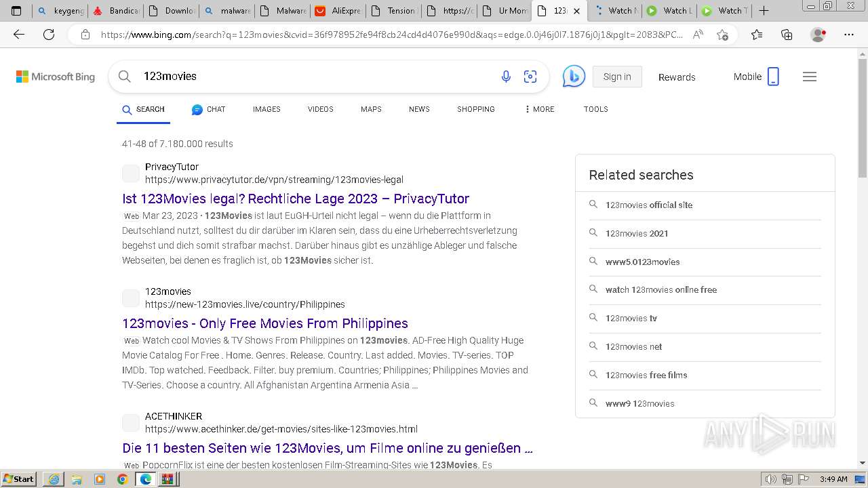This screenshot has height=488, width=868.
Task: Search related 'watch 123movies online free'
Action: [661, 289]
